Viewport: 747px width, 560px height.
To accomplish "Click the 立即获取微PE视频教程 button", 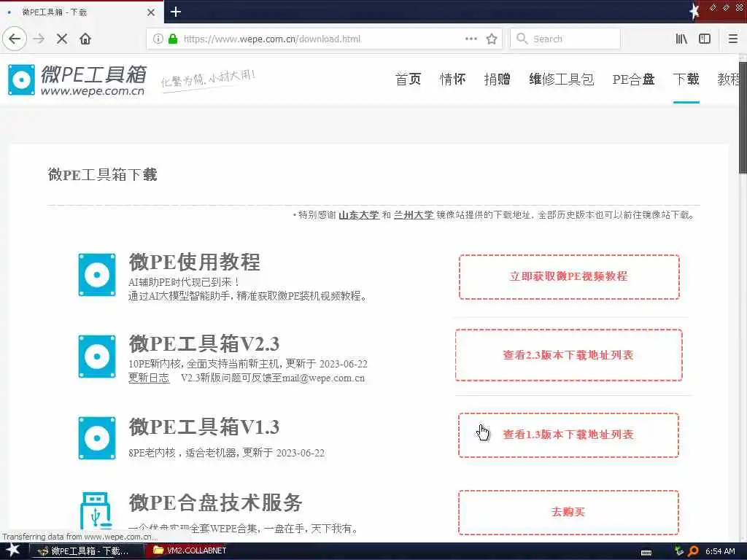I will tap(569, 276).
